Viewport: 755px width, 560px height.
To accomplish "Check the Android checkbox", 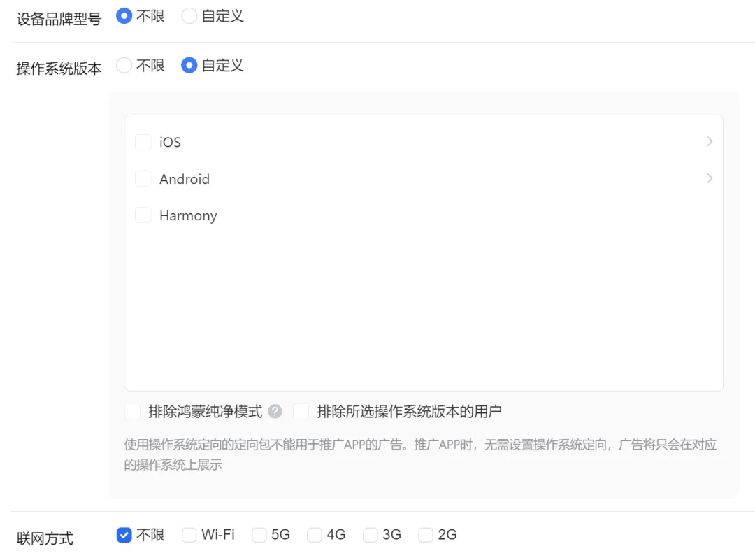I will pos(143,178).
